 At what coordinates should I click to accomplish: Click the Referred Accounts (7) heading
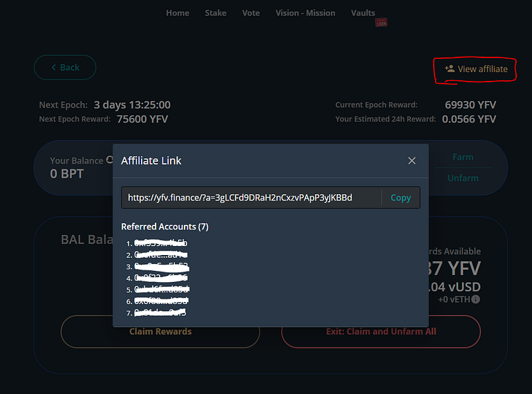tap(165, 227)
